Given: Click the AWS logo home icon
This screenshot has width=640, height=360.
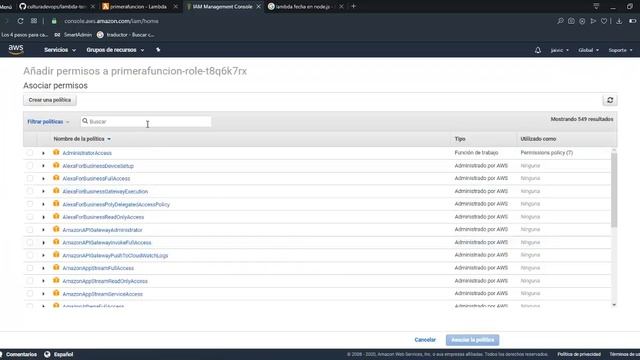Looking at the screenshot, I should pyautogui.click(x=16, y=49).
